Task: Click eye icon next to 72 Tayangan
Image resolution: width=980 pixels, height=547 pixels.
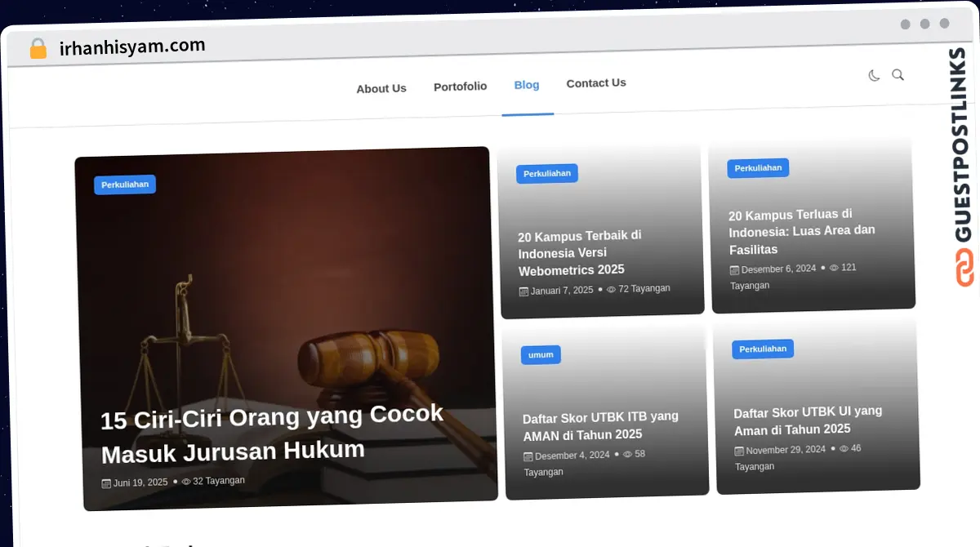Action: tap(611, 289)
